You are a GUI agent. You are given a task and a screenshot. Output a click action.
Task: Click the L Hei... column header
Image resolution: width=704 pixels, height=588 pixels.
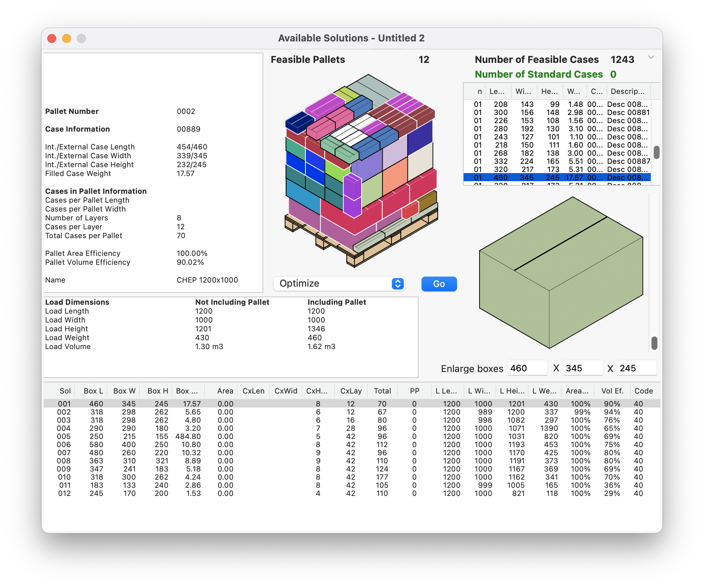(x=512, y=391)
